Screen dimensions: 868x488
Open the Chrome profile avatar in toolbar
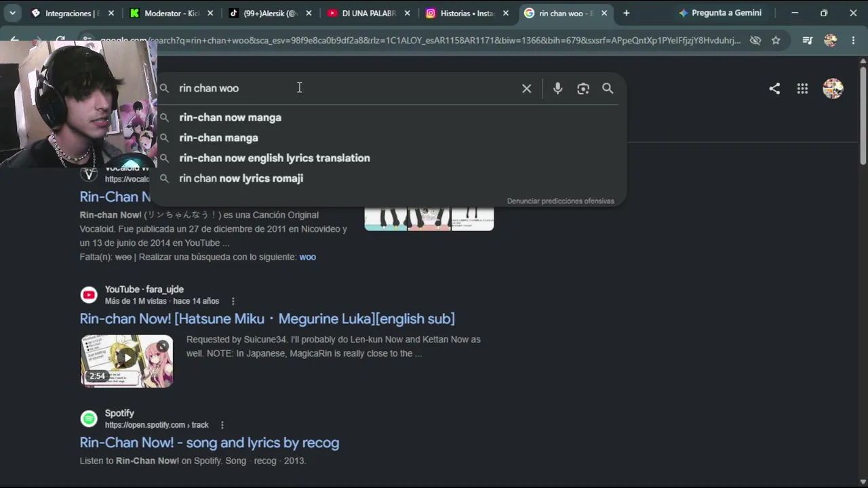point(831,41)
